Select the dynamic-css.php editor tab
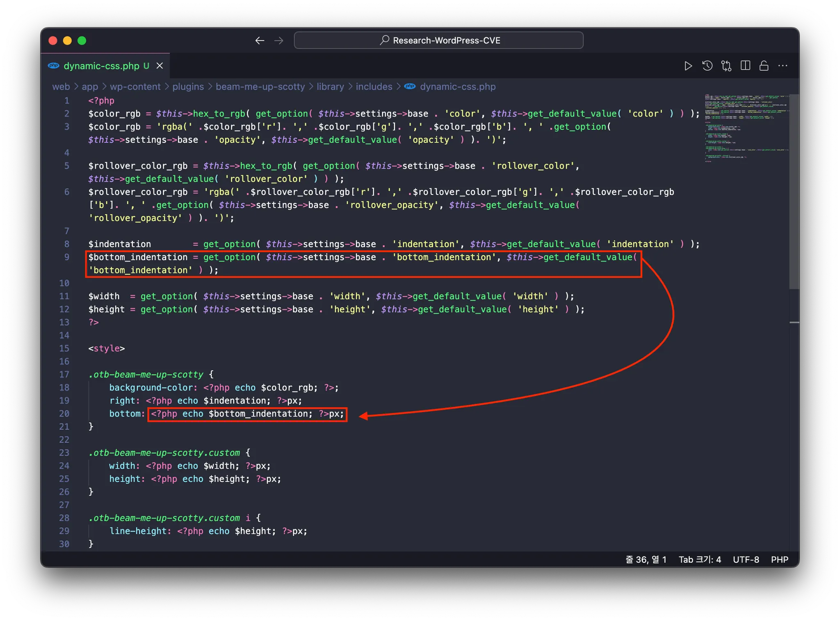The image size is (840, 621). pyautogui.click(x=101, y=66)
